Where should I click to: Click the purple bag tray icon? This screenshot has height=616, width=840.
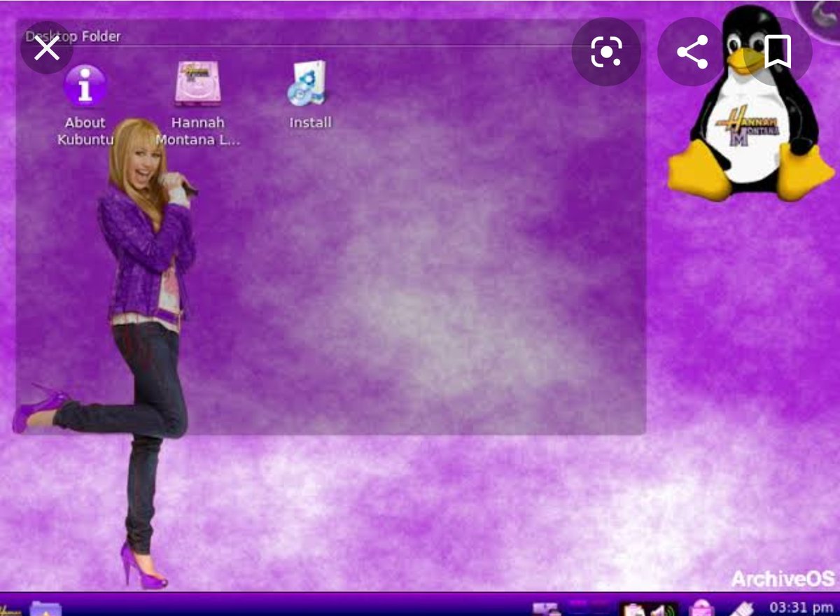point(701,607)
